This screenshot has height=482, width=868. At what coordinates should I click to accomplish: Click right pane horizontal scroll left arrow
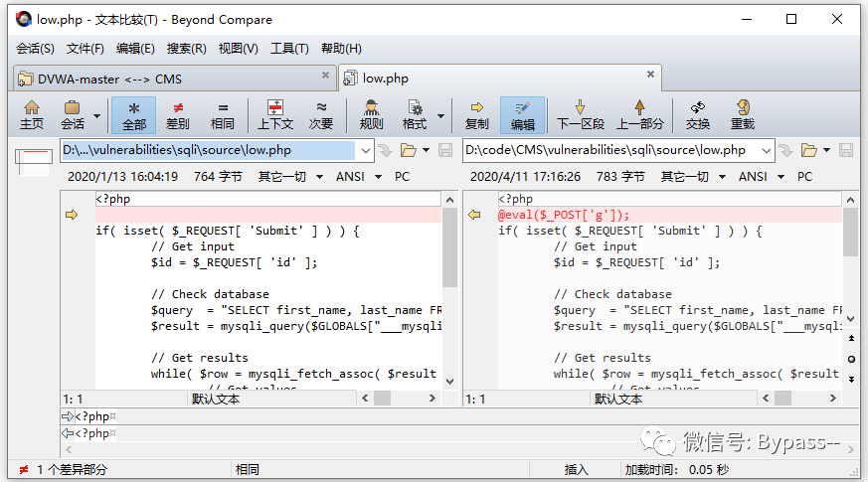(x=767, y=398)
